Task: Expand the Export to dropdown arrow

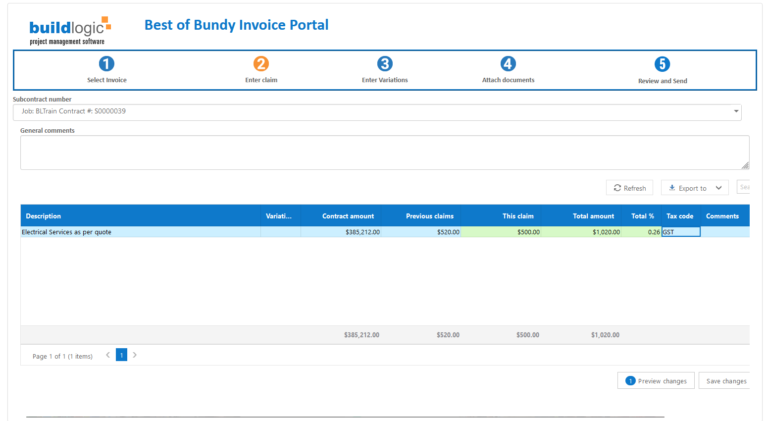Action: [x=719, y=188]
